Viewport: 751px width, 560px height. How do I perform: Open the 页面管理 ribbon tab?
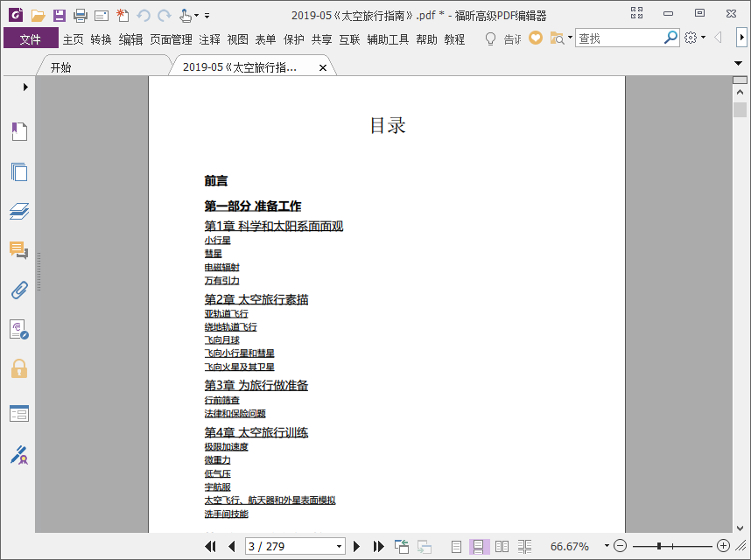[x=171, y=39]
